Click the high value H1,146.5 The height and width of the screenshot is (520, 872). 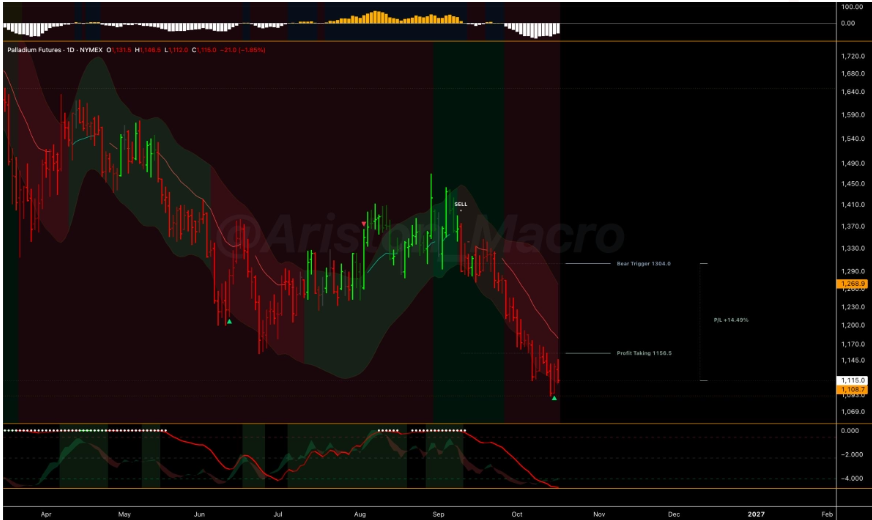[148, 50]
